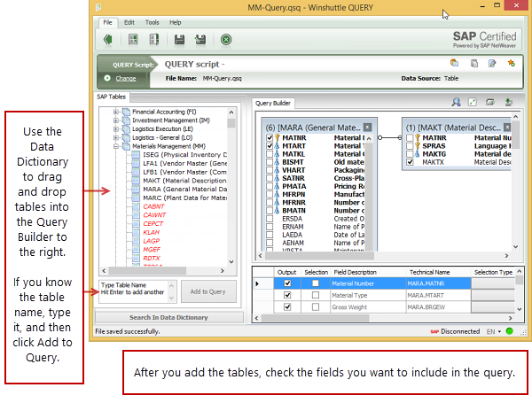The height and width of the screenshot is (403, 532).
Task: Click the green circle close-script icon
Action: point(226,40)
